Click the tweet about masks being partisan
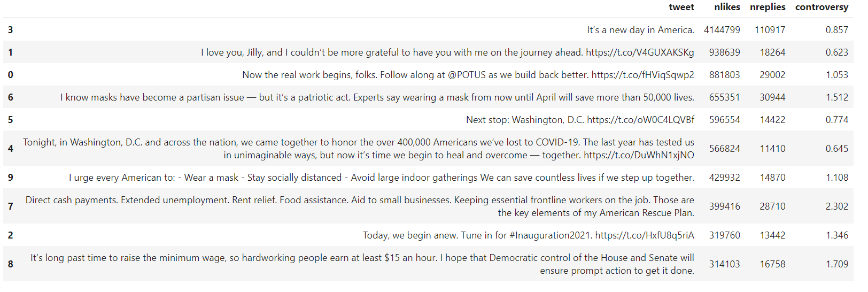The width and height of the screenshot is (868, 292). (377, 97)
